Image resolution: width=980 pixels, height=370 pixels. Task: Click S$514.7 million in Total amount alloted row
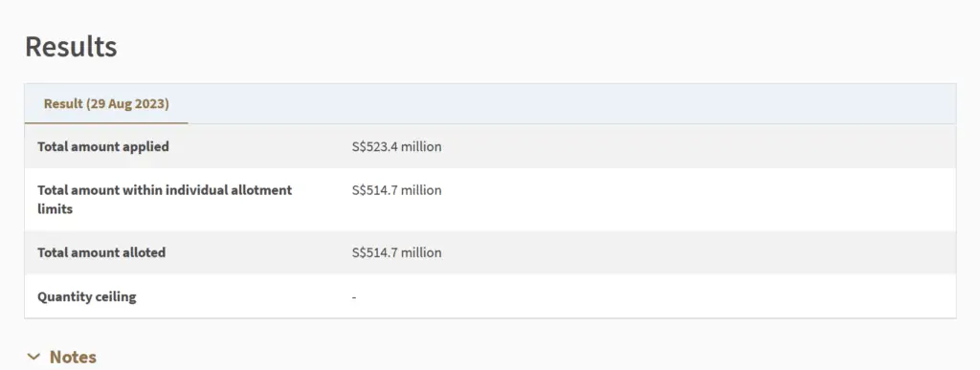coord(397,252)
